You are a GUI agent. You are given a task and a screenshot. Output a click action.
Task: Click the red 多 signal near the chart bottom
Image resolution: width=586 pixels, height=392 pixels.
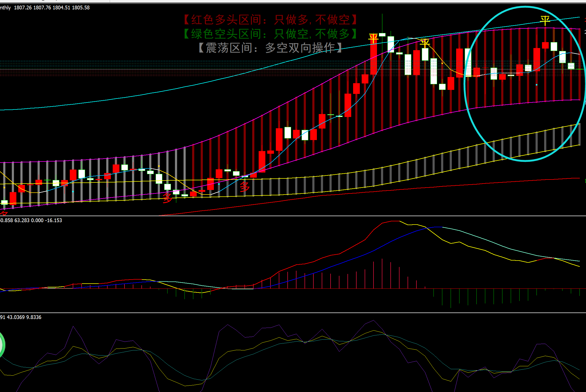[167, 198]
